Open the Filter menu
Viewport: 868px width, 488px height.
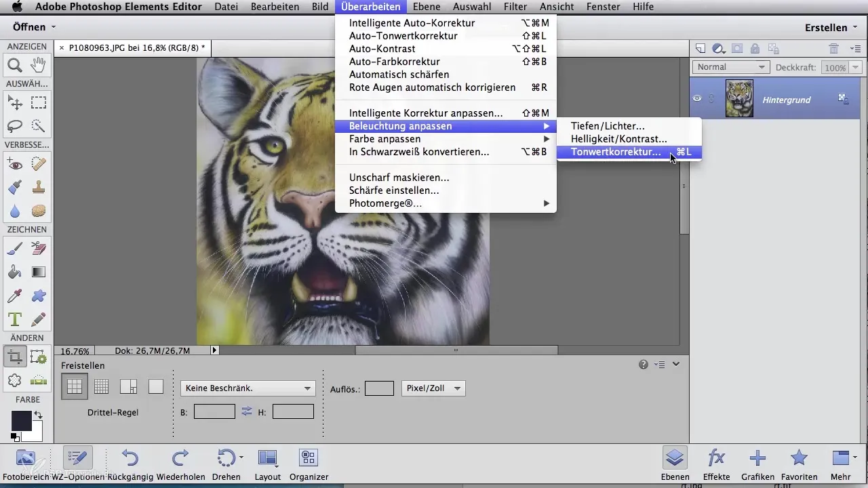tap(515, 7)
